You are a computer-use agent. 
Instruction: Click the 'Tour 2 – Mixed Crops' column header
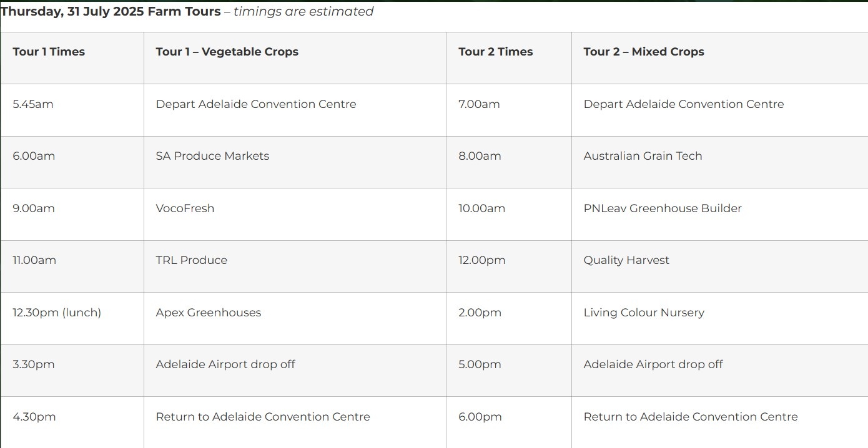(x=644, y=52)
